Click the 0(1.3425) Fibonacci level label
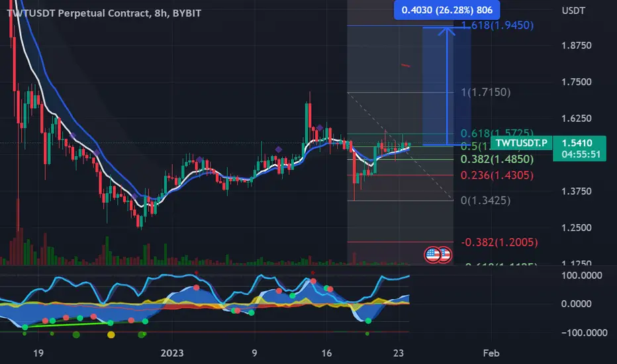 [x=485, y=201]
